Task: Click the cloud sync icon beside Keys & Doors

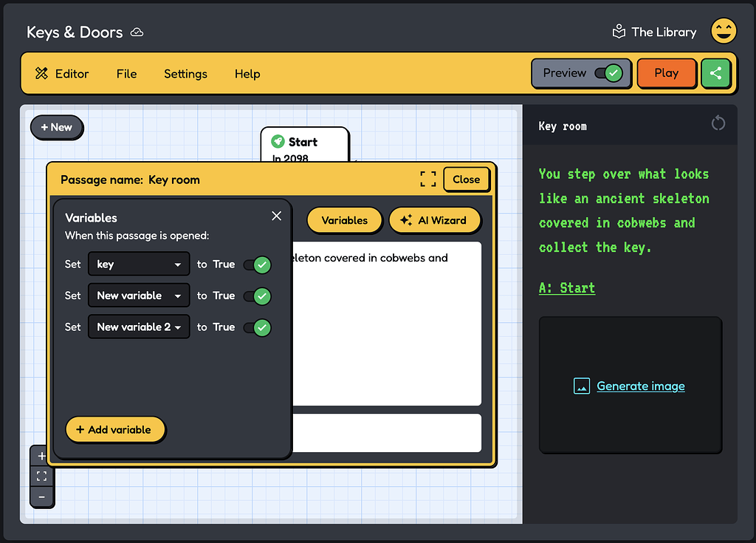Action: 136,32
